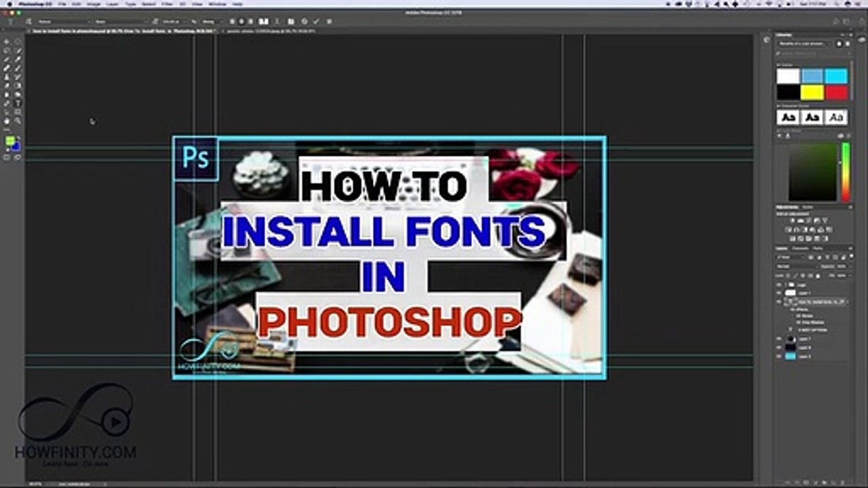
Task: Open the Help menu
Action: click(x=237, y=4)
